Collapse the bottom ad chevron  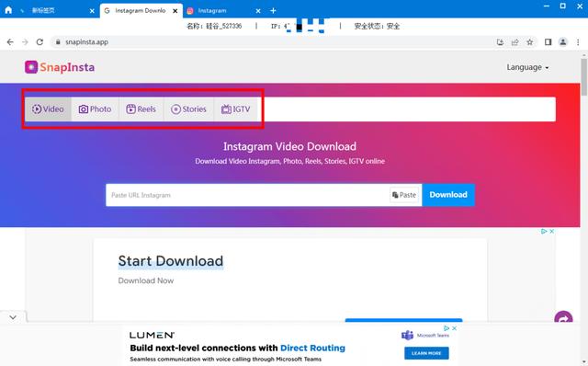[13, 317]
